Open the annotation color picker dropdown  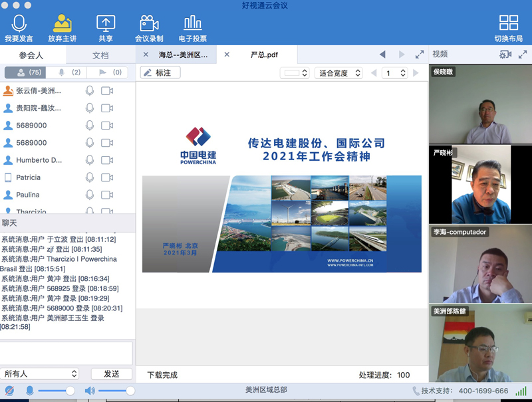(295, 73)
